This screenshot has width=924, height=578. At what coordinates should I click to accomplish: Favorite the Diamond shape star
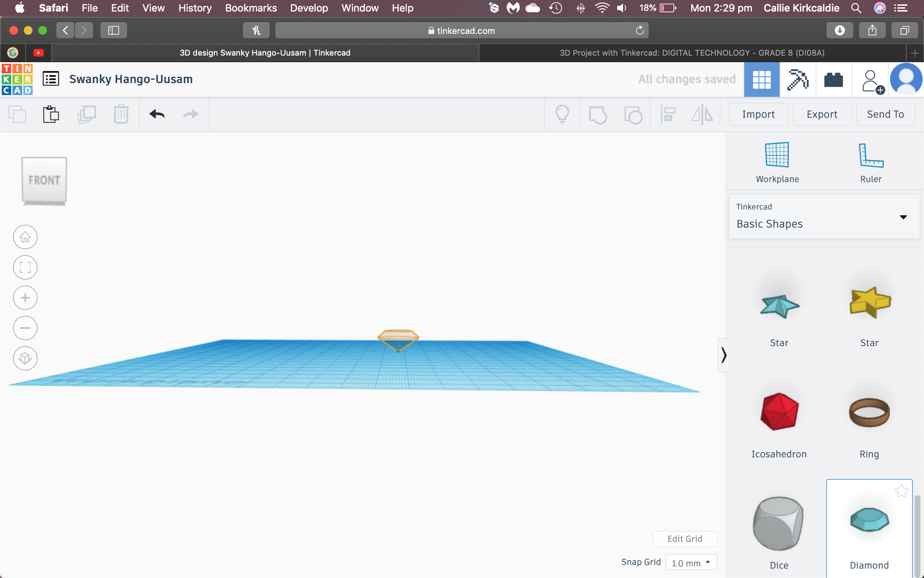pos(901,491)
